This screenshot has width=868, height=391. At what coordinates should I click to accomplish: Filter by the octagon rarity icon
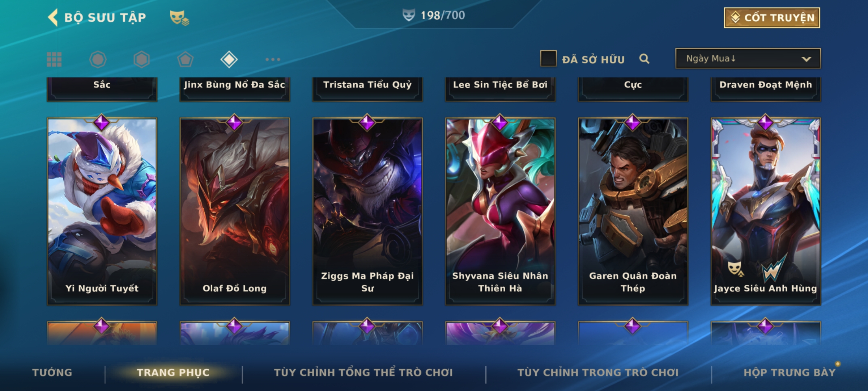click(98, 59)
